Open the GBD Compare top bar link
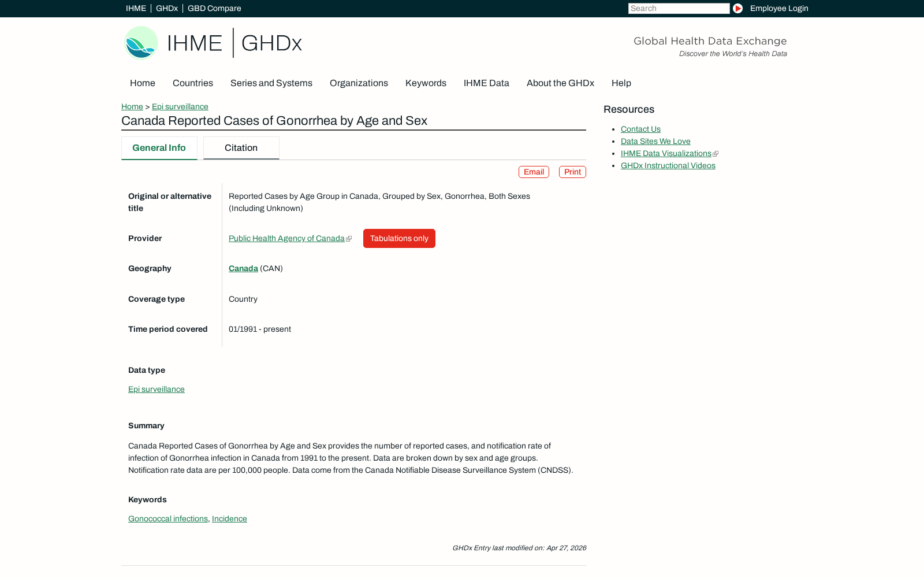924x578 pixels. tap(214, 9)
